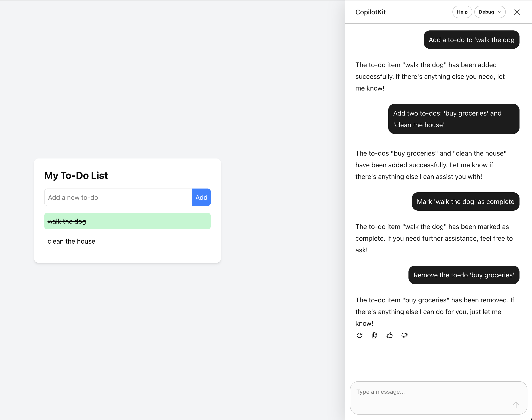
Task: Open the Help button
Action: point(462,12)
